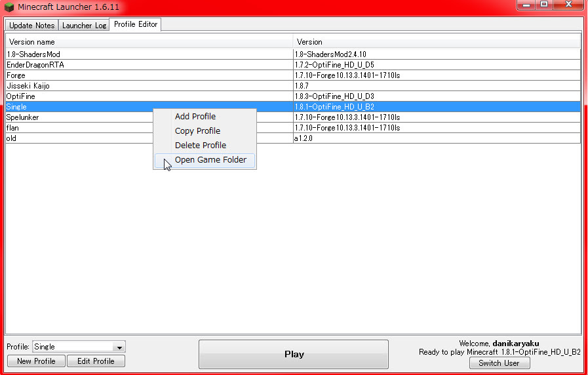This screenshot has width=588, height=375.
Task: Choose Add Profile from context menu
Action: (205, 116)
